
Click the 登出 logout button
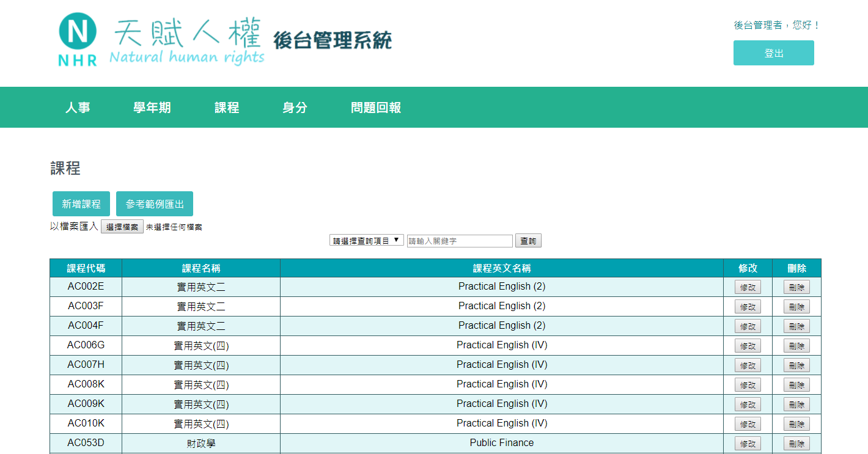pyautogui.click(x=773, y=53)
